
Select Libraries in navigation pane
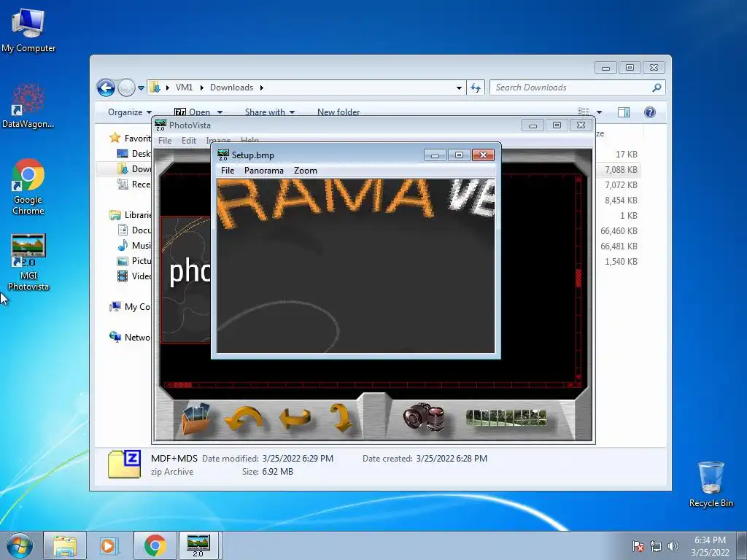coord(130,215)
